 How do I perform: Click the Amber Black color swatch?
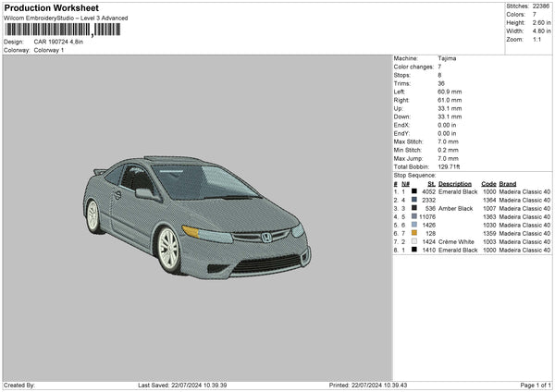pos(414,208)
